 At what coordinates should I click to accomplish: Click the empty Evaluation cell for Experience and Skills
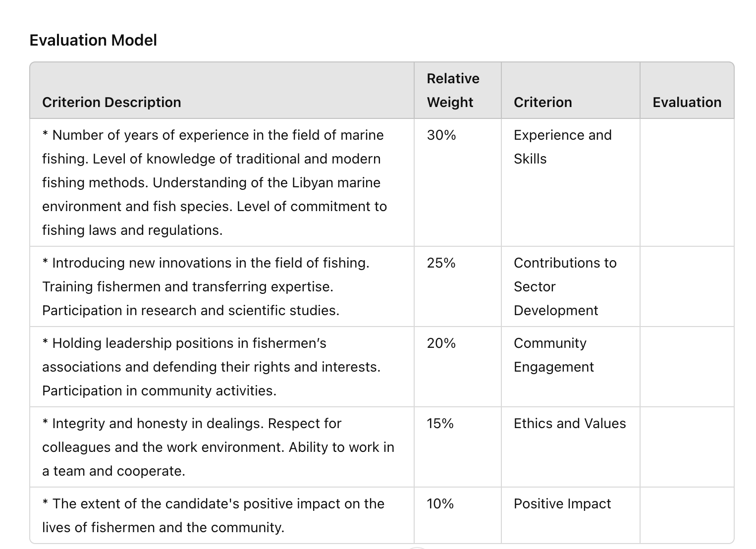click(x=687, y=182)
